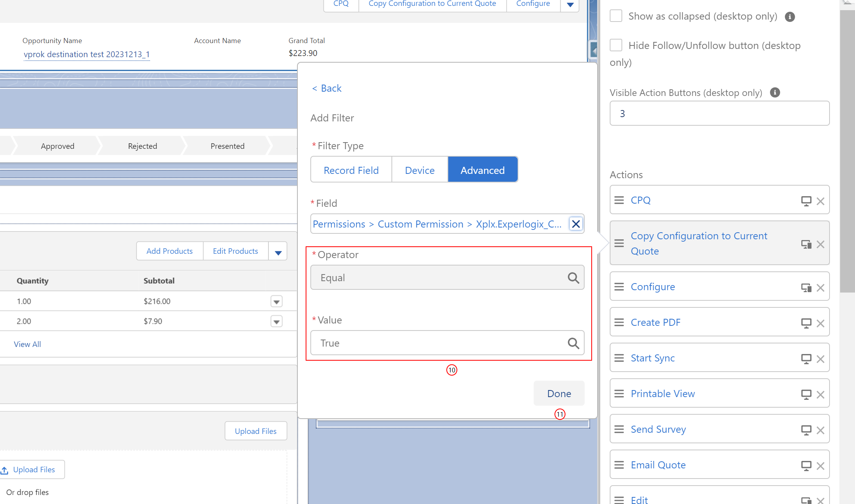
Task: Click the desktop icon on Create PDF action
Action: tap(806, 323)
